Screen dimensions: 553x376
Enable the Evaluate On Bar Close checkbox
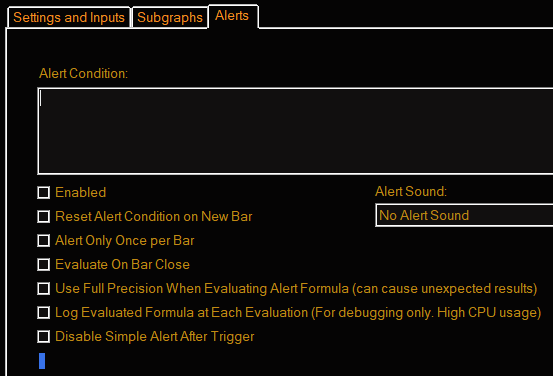(43, 265)
